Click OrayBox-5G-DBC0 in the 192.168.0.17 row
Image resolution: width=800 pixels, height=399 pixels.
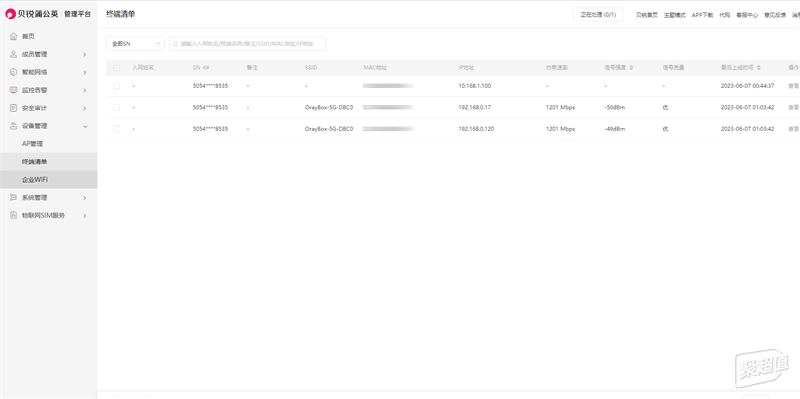pos(329,107)
